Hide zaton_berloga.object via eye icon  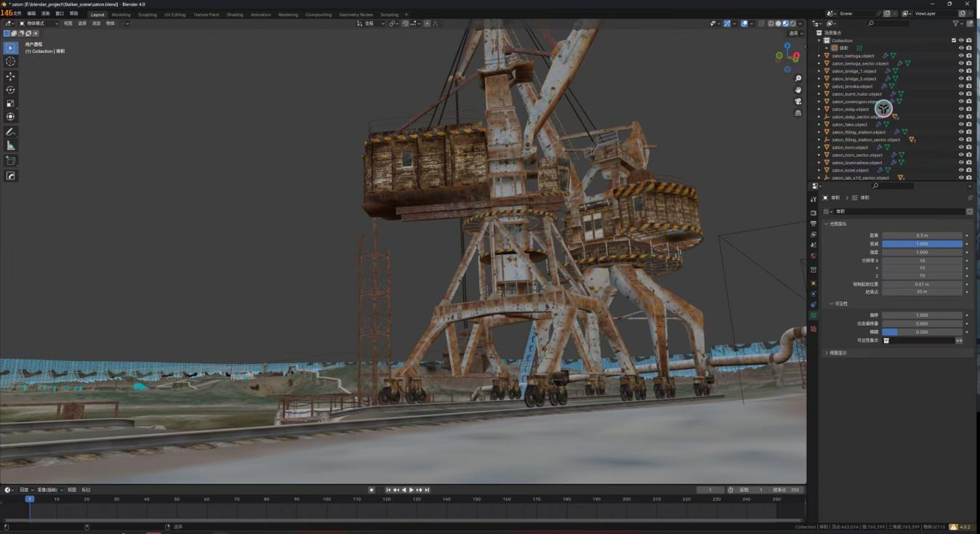(x=961, y=56)
